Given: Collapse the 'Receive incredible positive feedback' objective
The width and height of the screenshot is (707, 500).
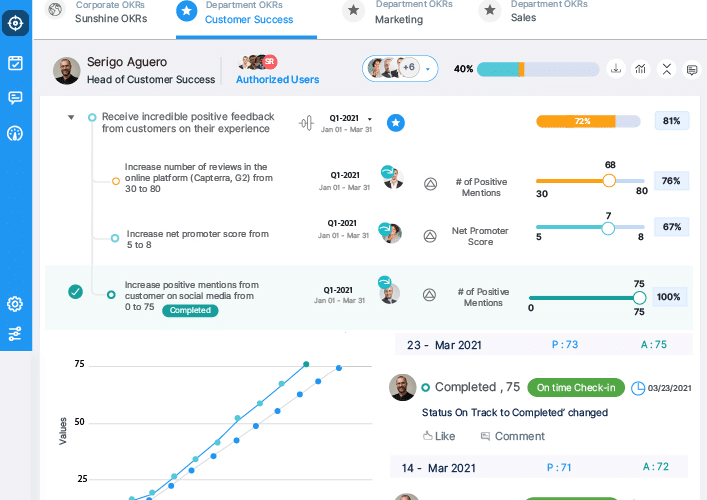Looking at the screenshot, I should pos(70,118).
